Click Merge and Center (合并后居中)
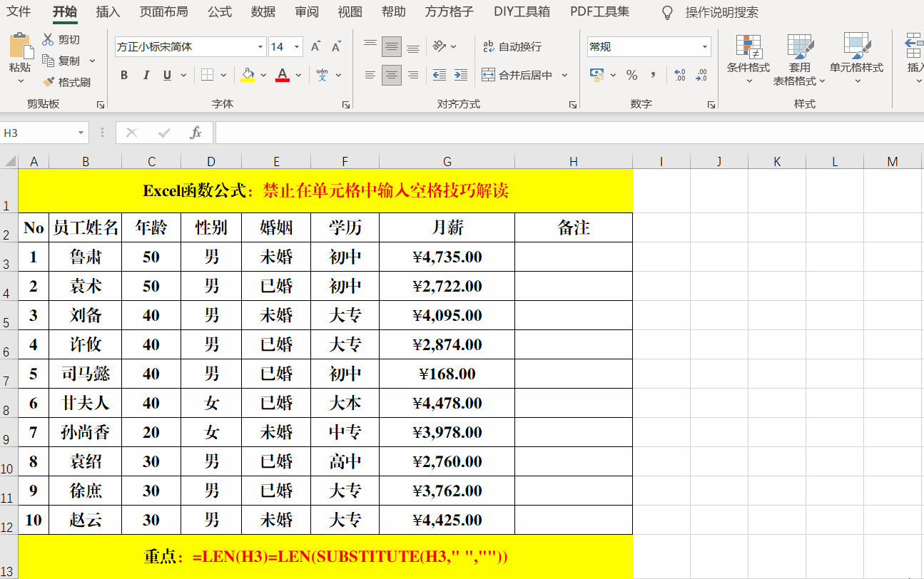924x579 pixels. (517, 75)
